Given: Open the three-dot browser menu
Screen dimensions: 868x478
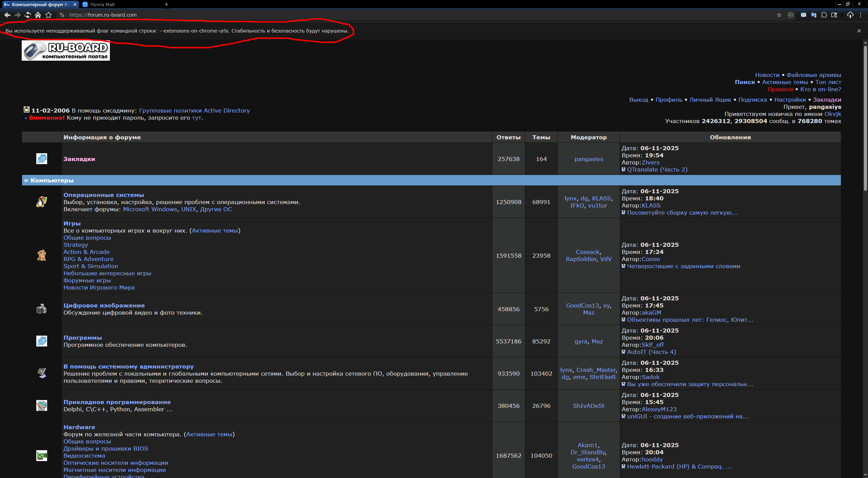Looking at the screenshot, I should point(861,15).
